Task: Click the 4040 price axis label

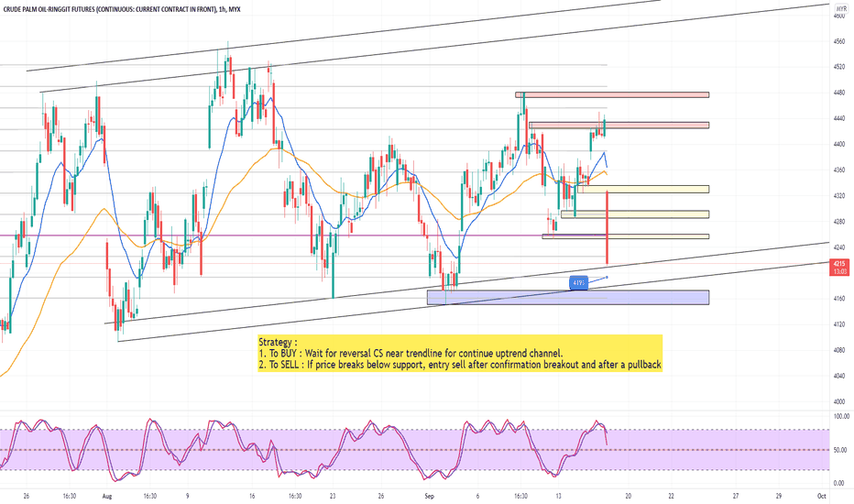Action: pos(838,376)
